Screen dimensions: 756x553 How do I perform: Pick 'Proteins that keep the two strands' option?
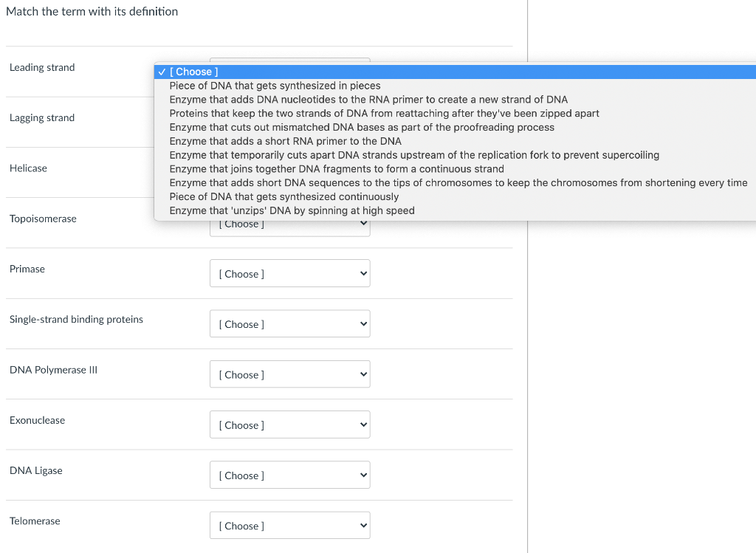(384, 114)
